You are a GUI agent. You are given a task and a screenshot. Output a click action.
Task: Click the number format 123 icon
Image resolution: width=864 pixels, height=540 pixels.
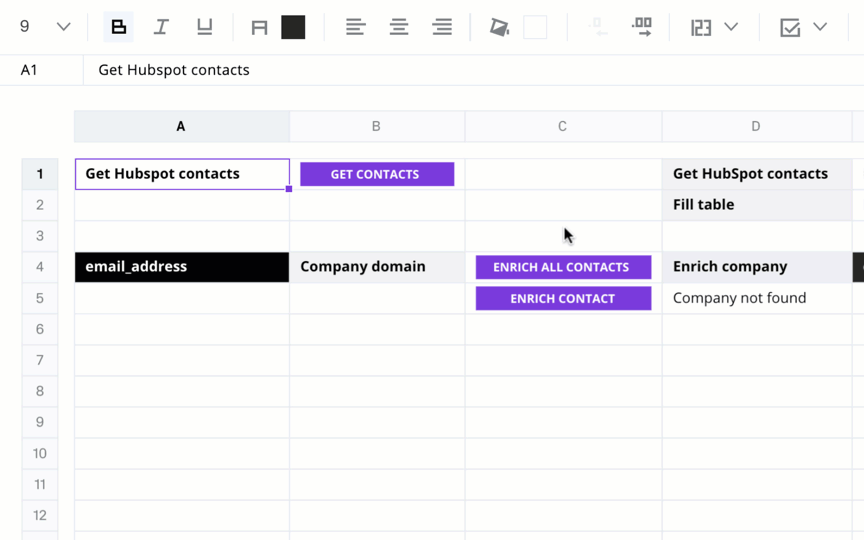click(x=701, y=27)
